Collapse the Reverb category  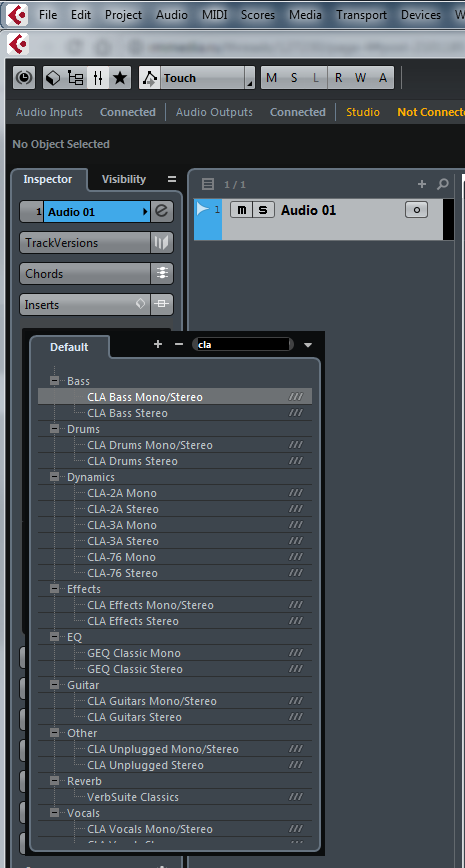coord(54,781)
